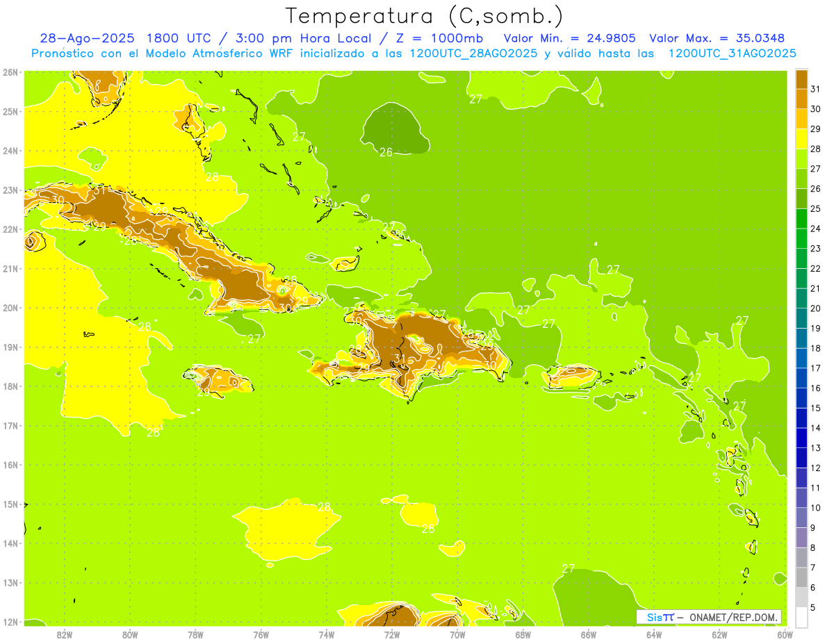Click the colorbar scale label '31'
834x644 pixels.
(817, 89)
